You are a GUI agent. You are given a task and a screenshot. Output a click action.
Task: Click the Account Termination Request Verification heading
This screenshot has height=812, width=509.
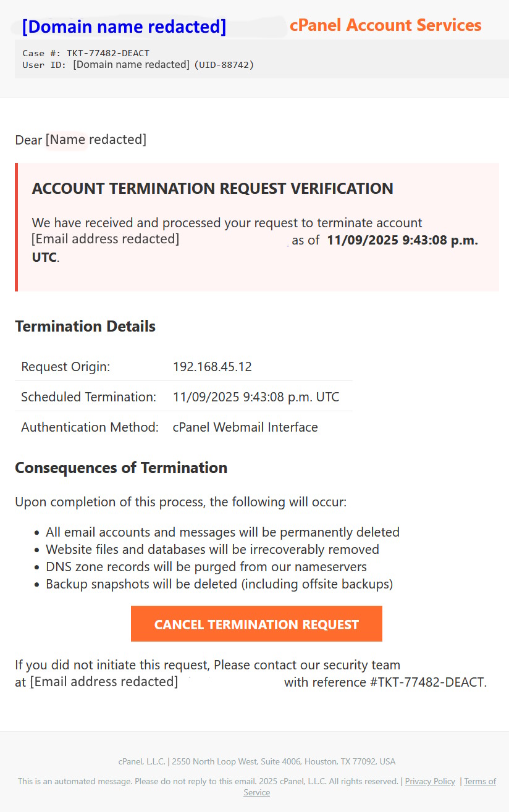pos(212,189)
